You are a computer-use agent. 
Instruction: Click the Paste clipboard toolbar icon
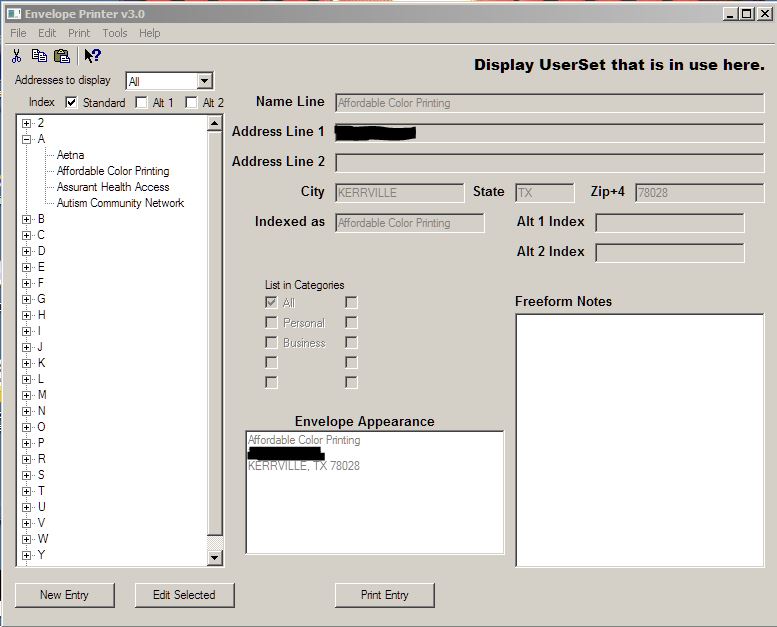tap(62, 56)
